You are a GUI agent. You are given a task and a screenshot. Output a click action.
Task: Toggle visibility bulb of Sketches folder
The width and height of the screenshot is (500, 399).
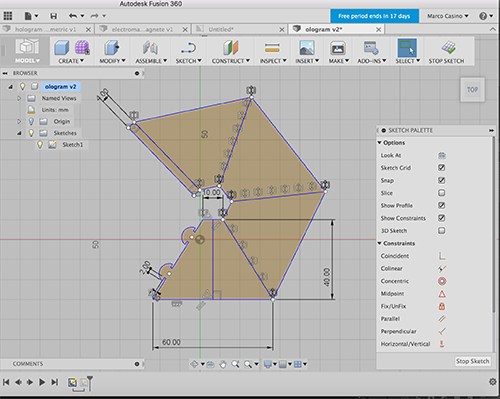[31, 133]
